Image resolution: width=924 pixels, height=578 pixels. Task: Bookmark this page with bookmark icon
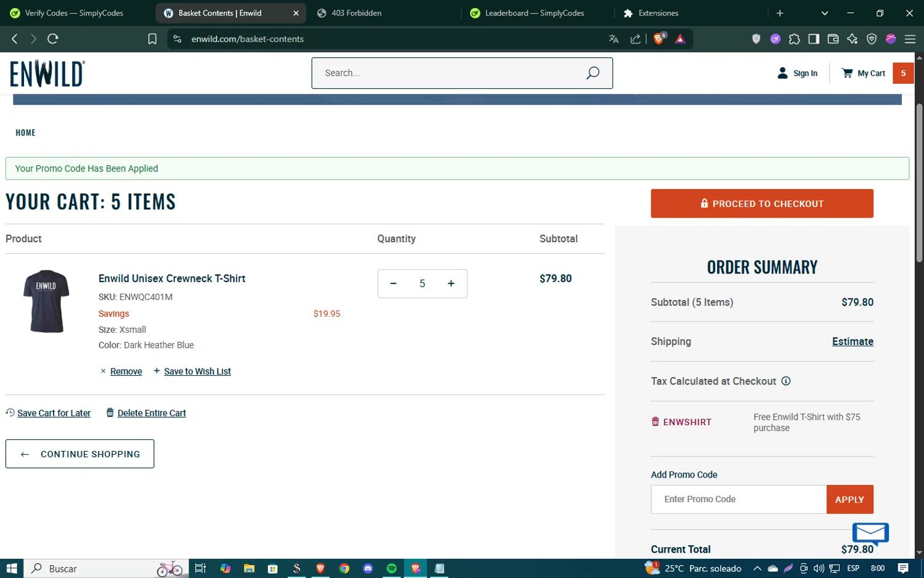pos(152,39)
